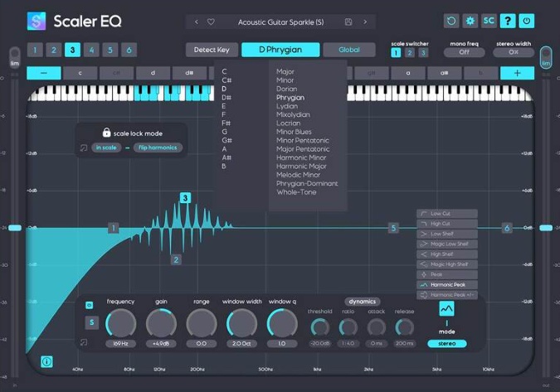This screenshot has height=392, width=560.
Task: Open the stereo mode dropdown
Action: [447, 343]
